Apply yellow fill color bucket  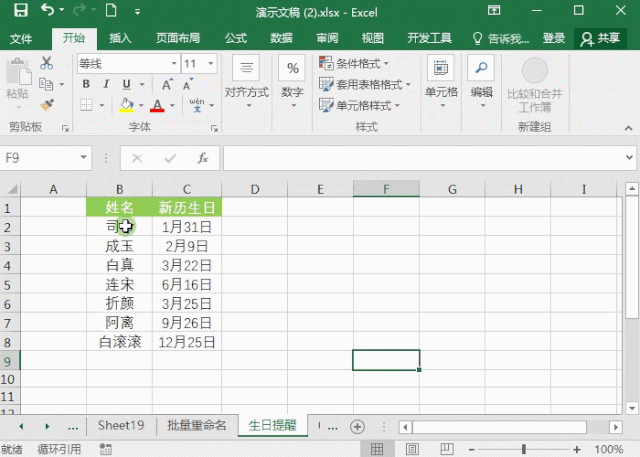click(x=126, y=105)
